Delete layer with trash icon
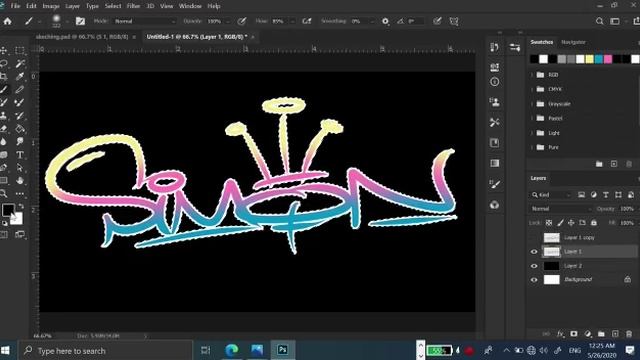The image size is (640, 360). point(629,334)
